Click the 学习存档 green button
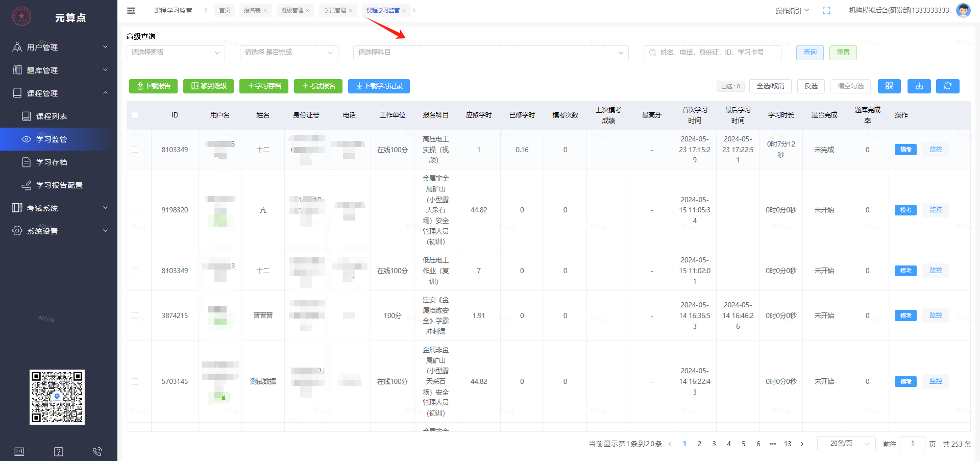Viewport: 980px width, 461px height. [264, 86]
